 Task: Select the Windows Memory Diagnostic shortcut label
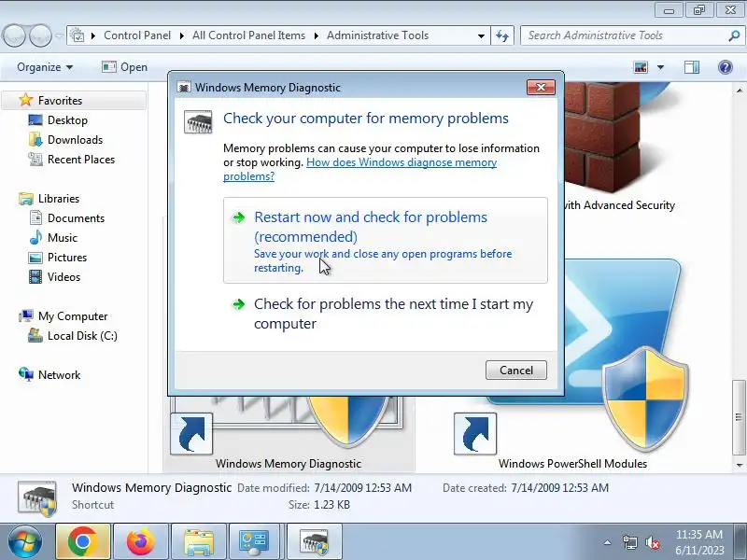[289, 463]
